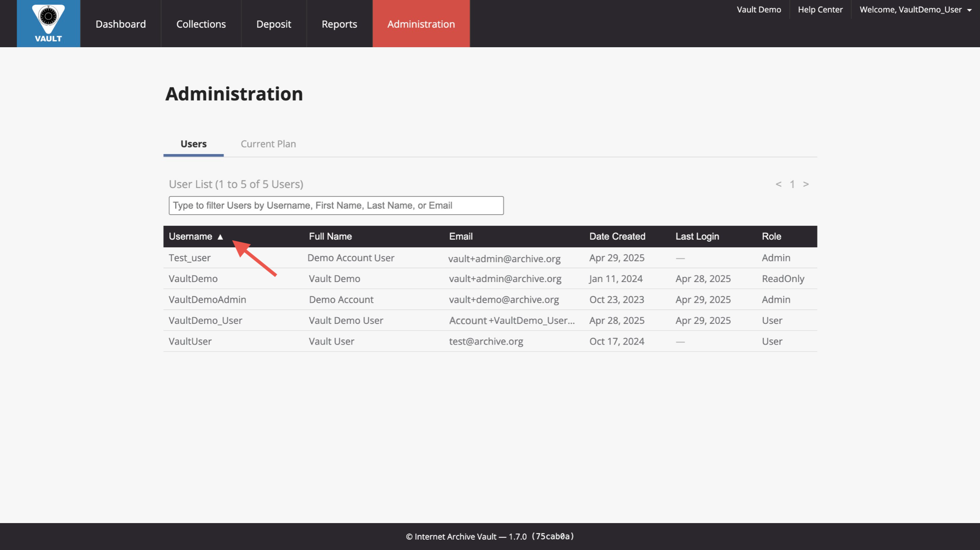Click the Vault Demo link in header
The width and height of the screenshot is (980, 550).
759,10
